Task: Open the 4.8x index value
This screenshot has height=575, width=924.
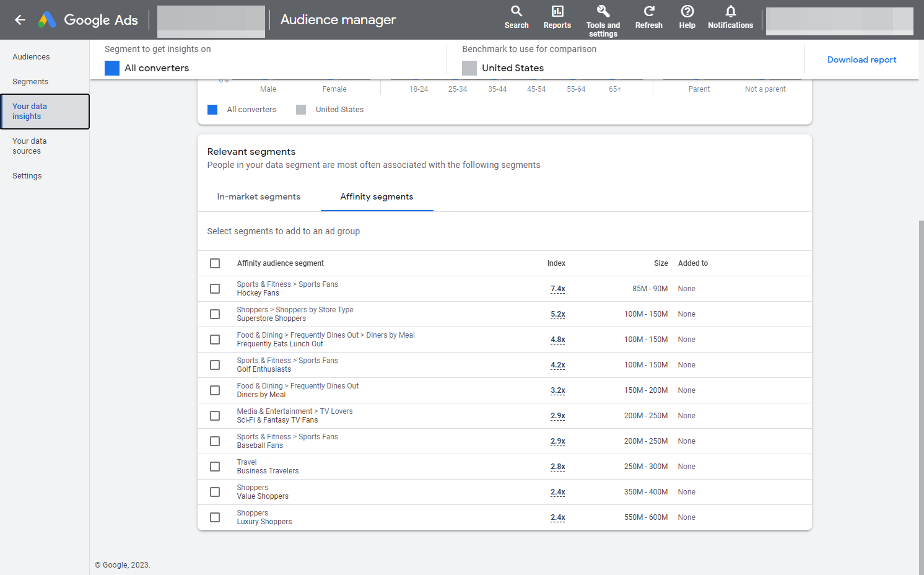Action: tap(558, 340)
